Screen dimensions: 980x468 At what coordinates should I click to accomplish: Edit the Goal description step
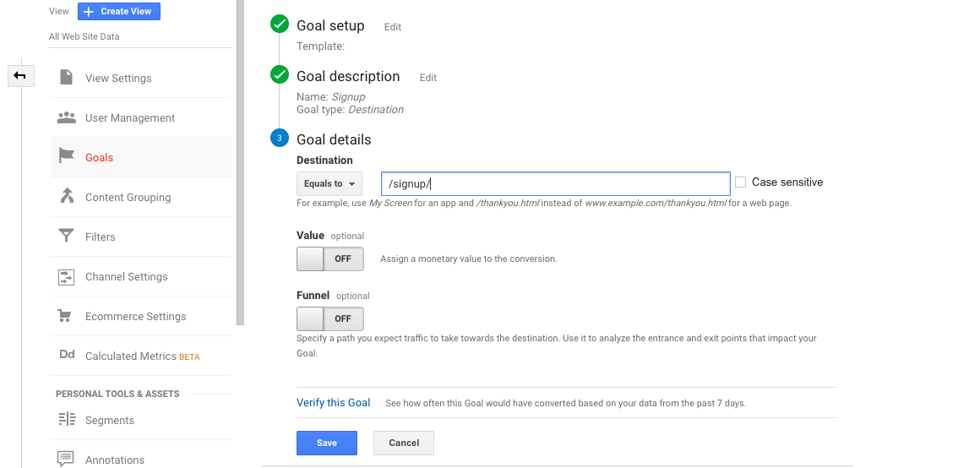428,78
